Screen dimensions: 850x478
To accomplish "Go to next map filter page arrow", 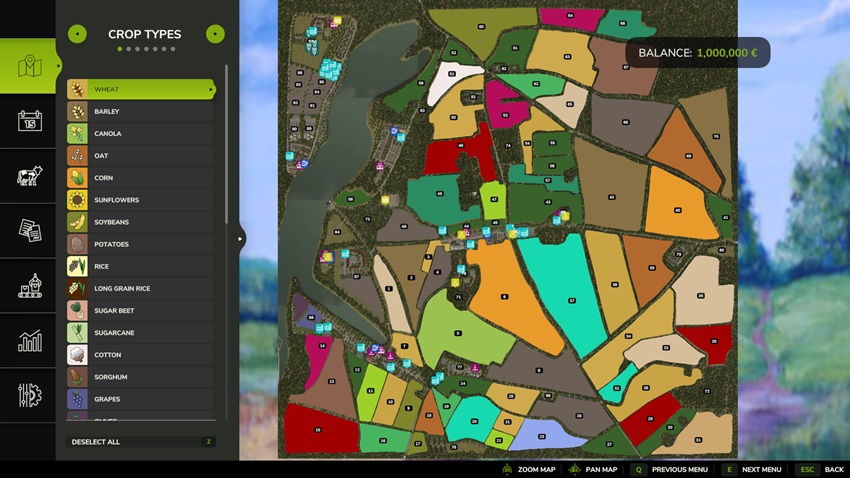I will tap(215, 34).
